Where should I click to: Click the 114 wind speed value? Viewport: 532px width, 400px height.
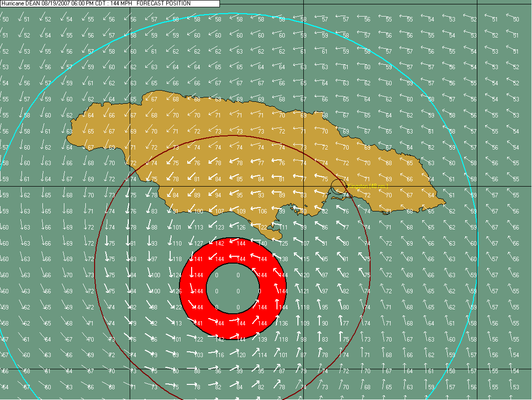point(263,355)
